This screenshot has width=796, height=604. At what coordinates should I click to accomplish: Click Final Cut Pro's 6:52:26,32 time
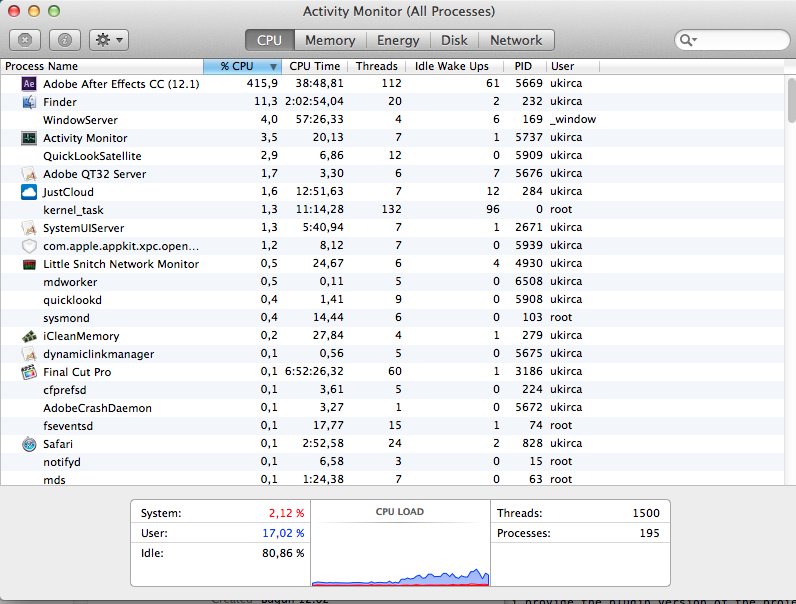(314, 372)
